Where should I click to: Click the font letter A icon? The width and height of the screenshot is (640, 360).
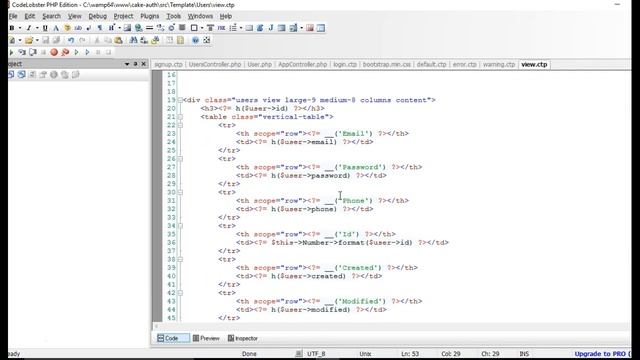tap(56, 28)
